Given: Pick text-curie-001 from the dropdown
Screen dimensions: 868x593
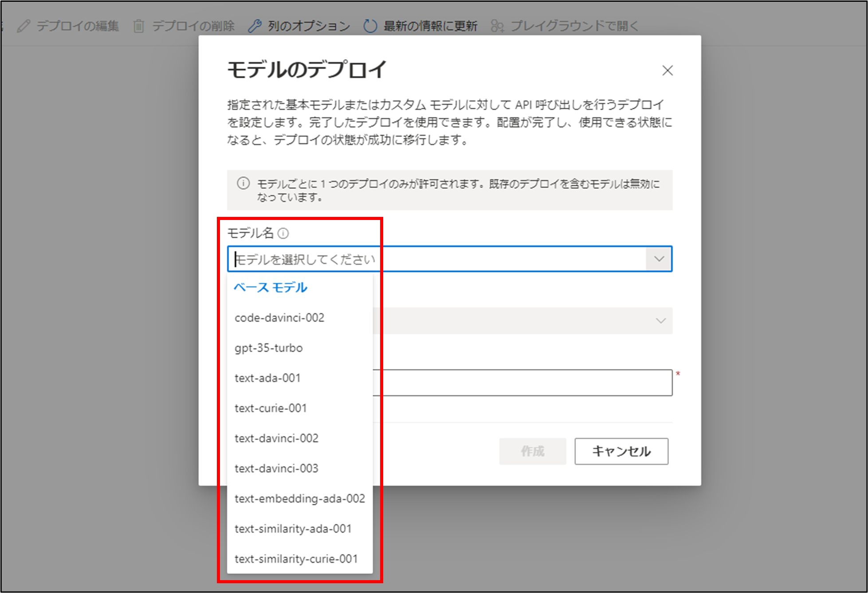Looking at the screenshot, I should [x=271, y=408].
